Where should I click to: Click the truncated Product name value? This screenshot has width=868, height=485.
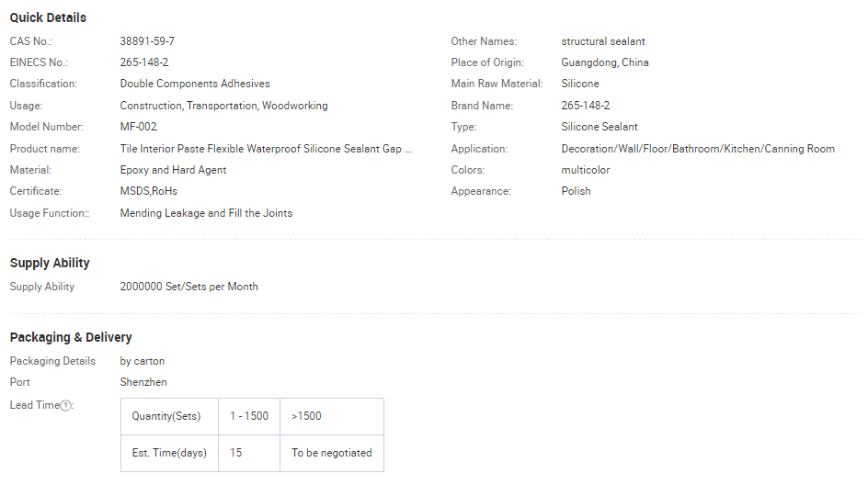point(266,149)
